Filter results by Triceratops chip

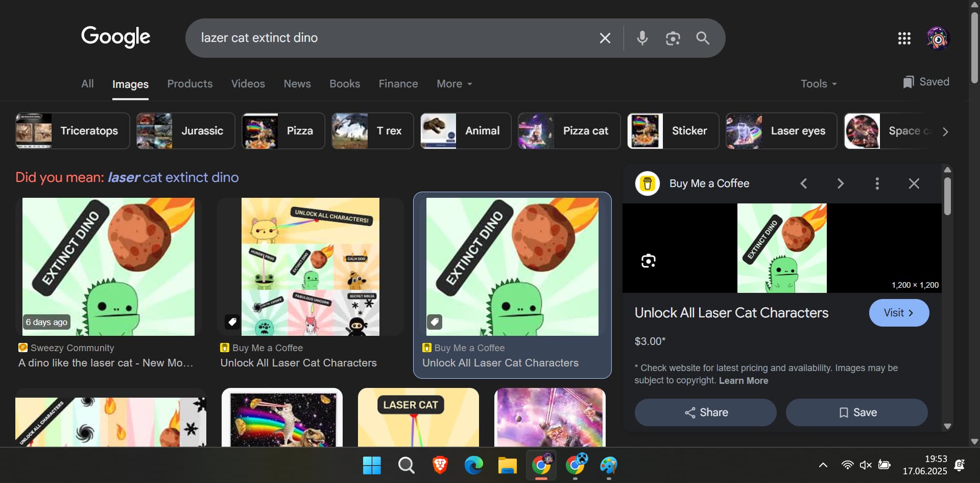(x=73, y=131)
